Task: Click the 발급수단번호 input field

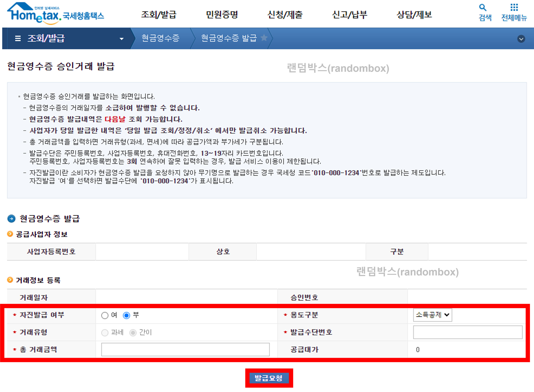Action: (x=468, y=332)
